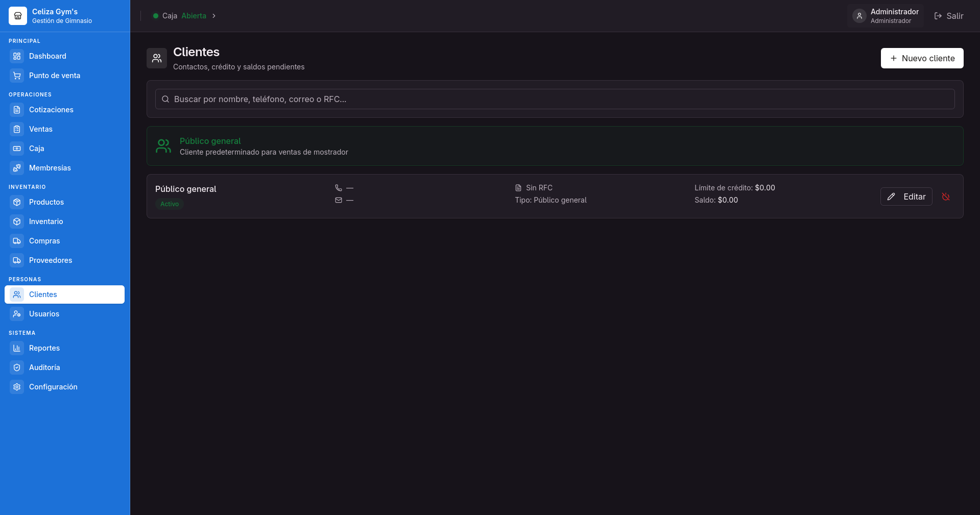Log out using the Salir button
Viewport: 980px width, 515px height.
pyautogui.click(x=948, y=16)
